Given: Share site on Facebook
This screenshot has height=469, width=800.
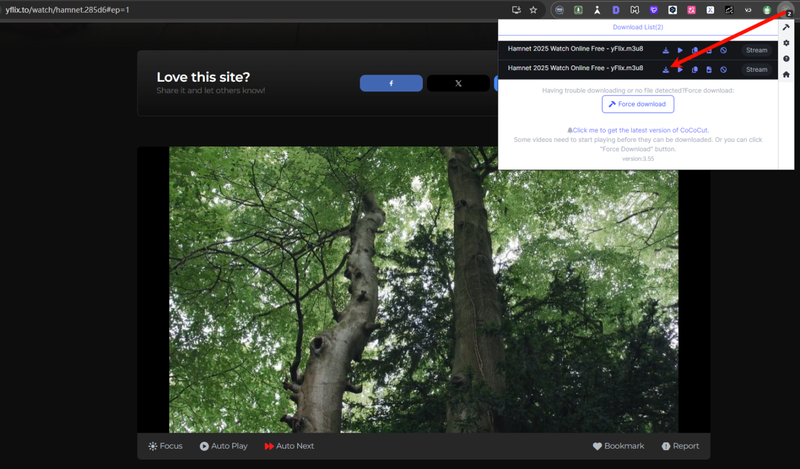Looking at the screenshot, I should point(391,83).
